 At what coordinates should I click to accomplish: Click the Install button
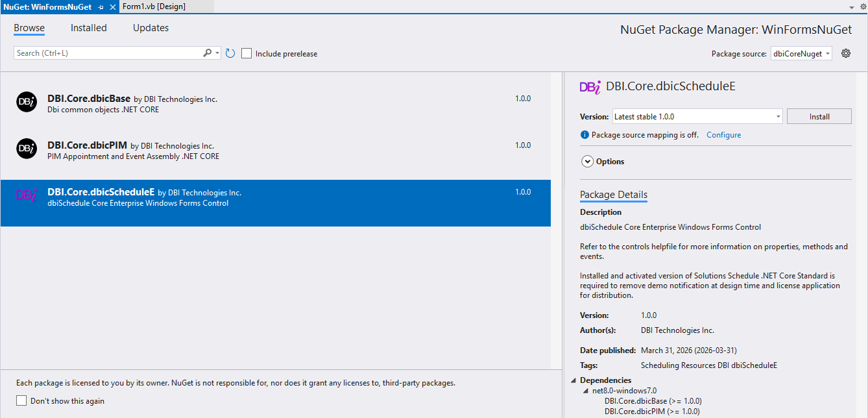(x=819, y=117)
